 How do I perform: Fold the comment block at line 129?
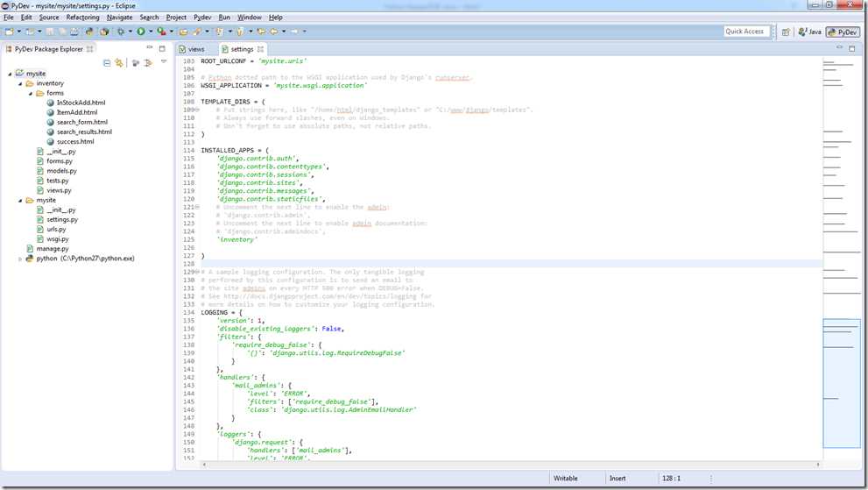pyautogui.click(x=198, y=272)
